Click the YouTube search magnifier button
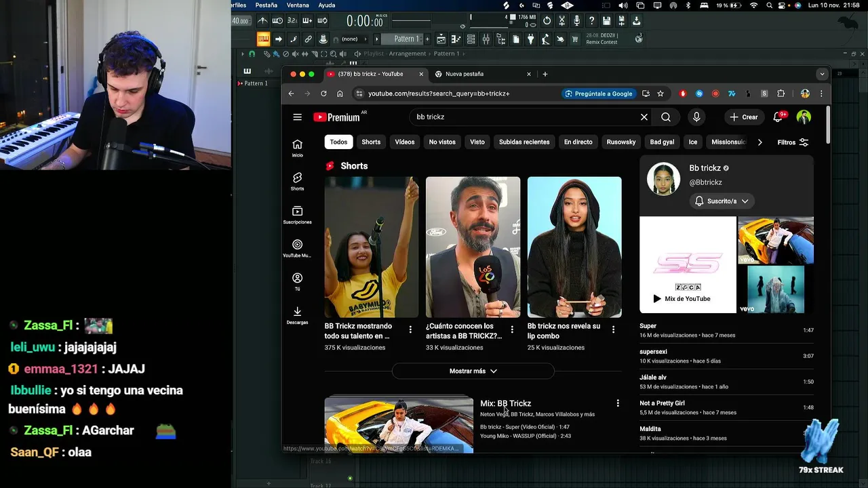The width and height of the screenshot is (868, 488). point(666,117)
